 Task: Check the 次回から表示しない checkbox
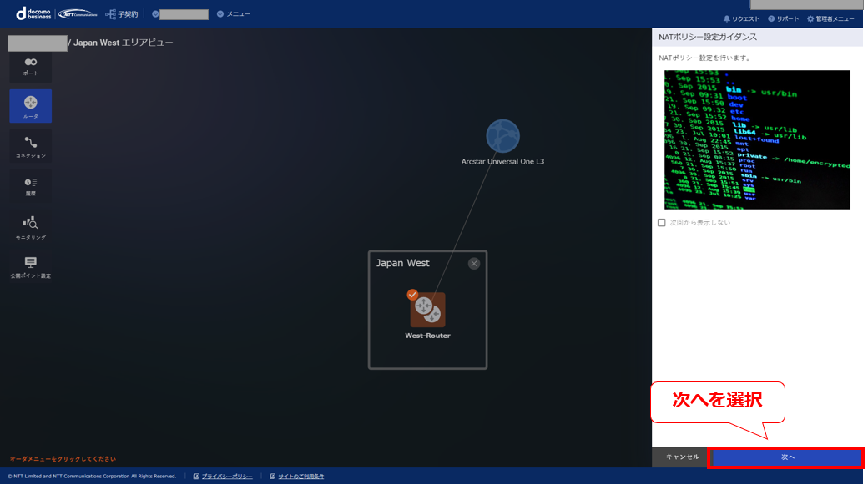pos(662,223)
